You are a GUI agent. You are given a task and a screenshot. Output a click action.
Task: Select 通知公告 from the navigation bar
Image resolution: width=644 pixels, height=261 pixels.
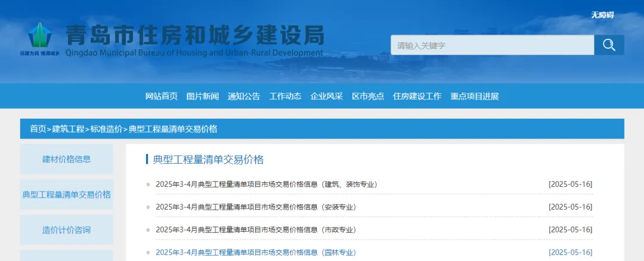tap(244, 96)
